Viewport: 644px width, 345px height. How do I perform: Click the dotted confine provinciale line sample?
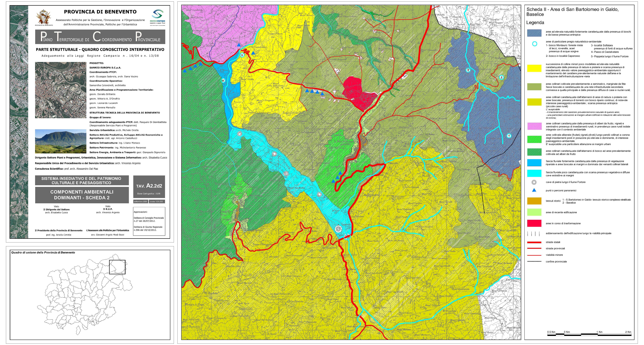pyautogui.click(x=535, y=262)
